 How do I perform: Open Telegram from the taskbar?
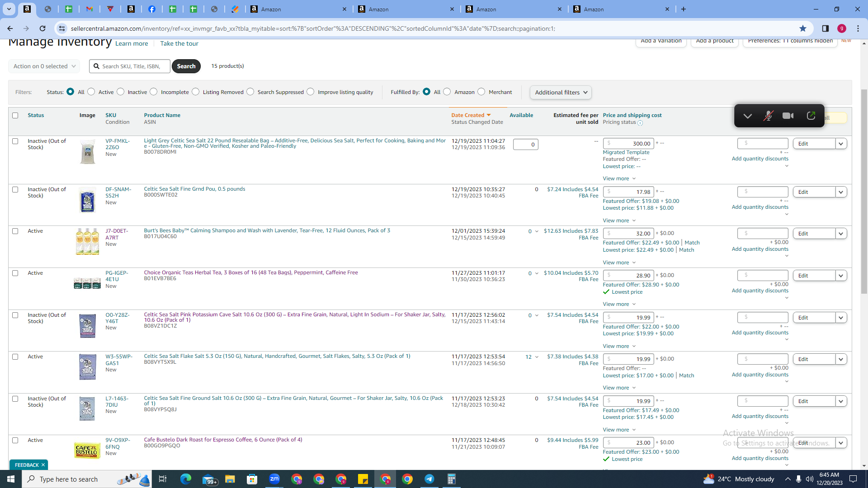click(x=429, y=479)
